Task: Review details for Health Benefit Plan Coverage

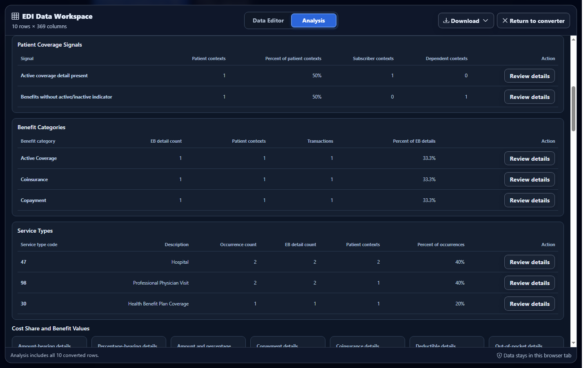Action: (530, 304)
